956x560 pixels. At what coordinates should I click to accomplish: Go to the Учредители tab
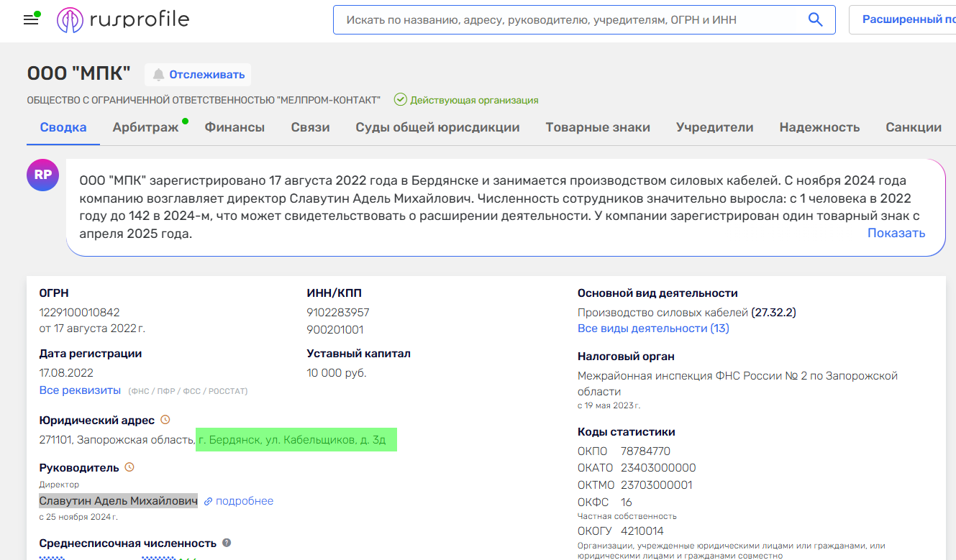[x=714, y=127]
